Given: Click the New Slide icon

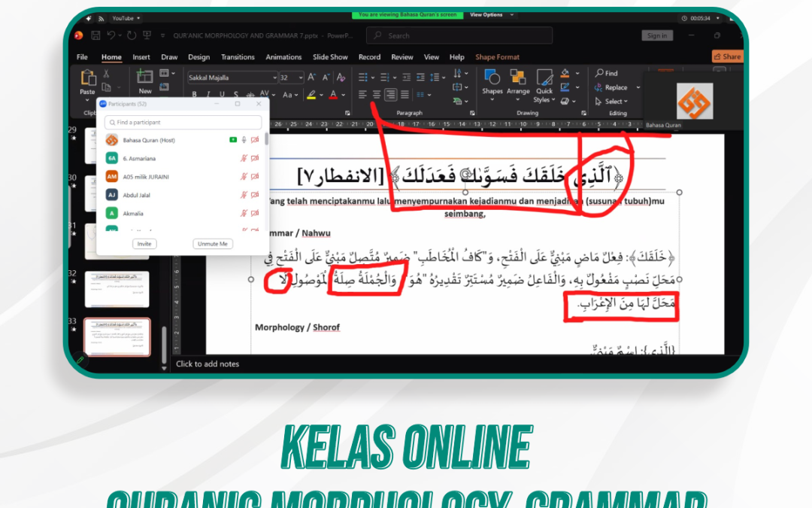Looking at the screenshot, I should [x=144, y=78].
